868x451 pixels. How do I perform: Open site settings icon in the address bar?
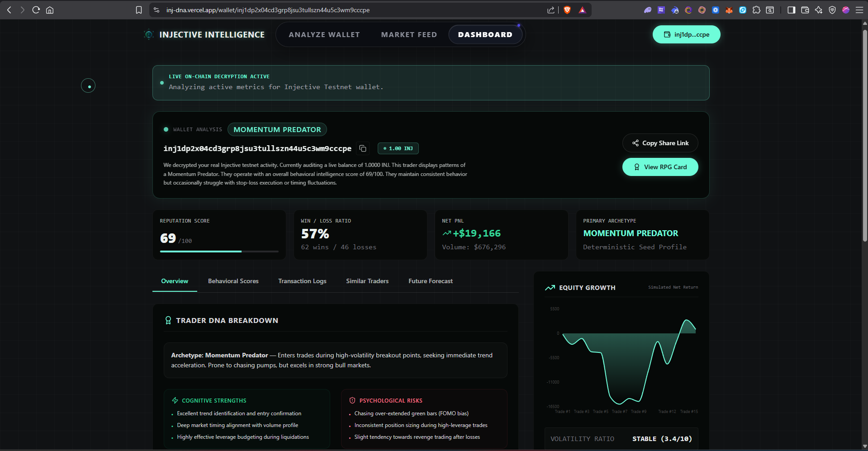click(x=157, y=10)
